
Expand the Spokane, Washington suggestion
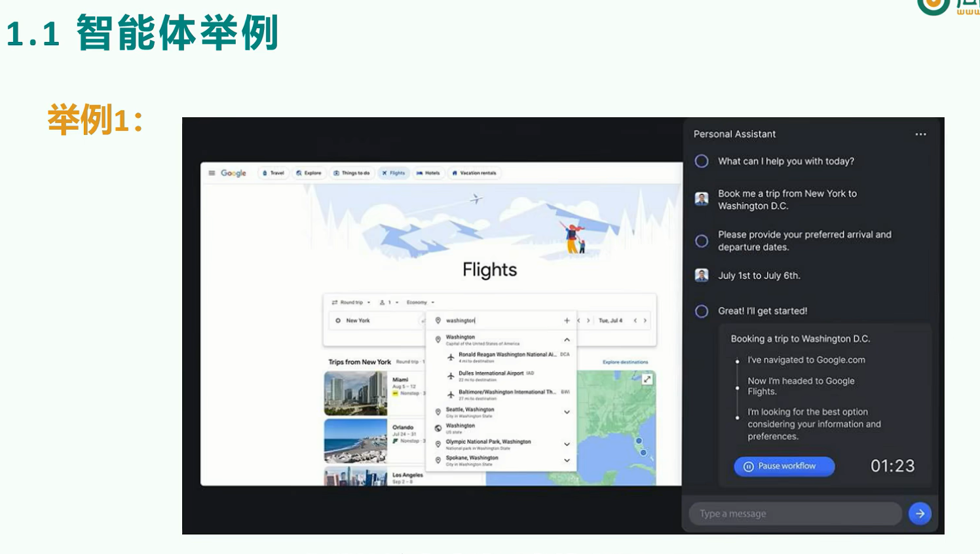pyautogui.click(x=567, y=460)
